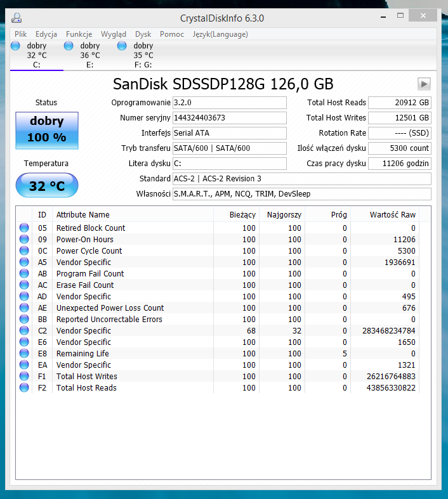
Task: Click the serial number field 144324403673
Action: click(230, 118)
